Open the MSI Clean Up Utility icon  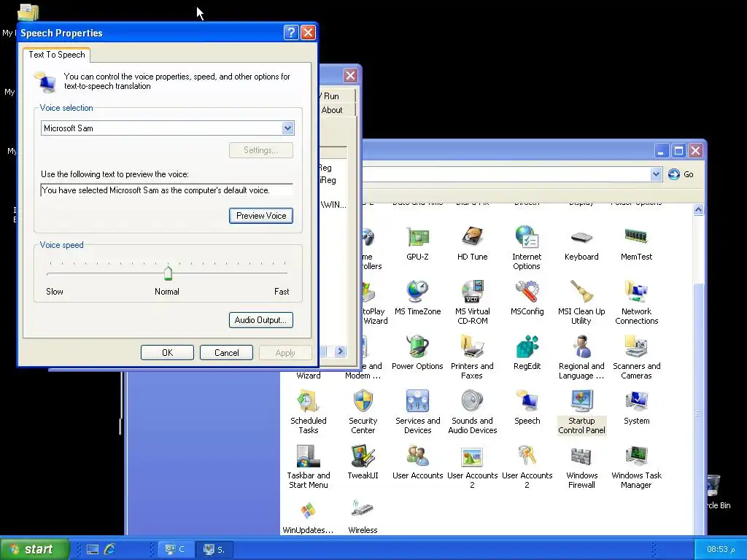tap(581, 303)
